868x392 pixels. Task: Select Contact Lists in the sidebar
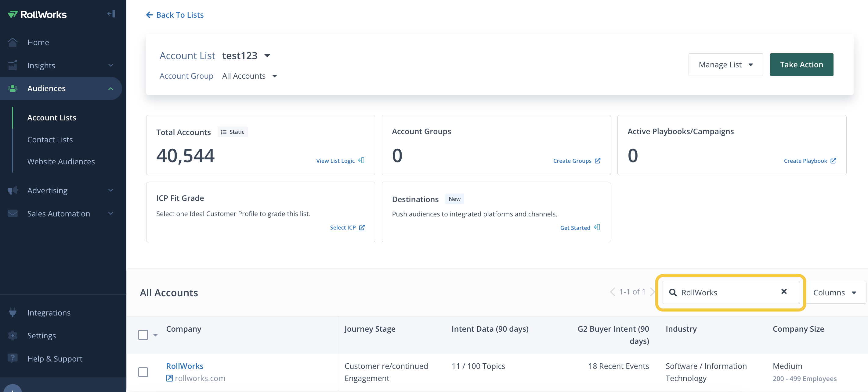[x=50, y=139]
